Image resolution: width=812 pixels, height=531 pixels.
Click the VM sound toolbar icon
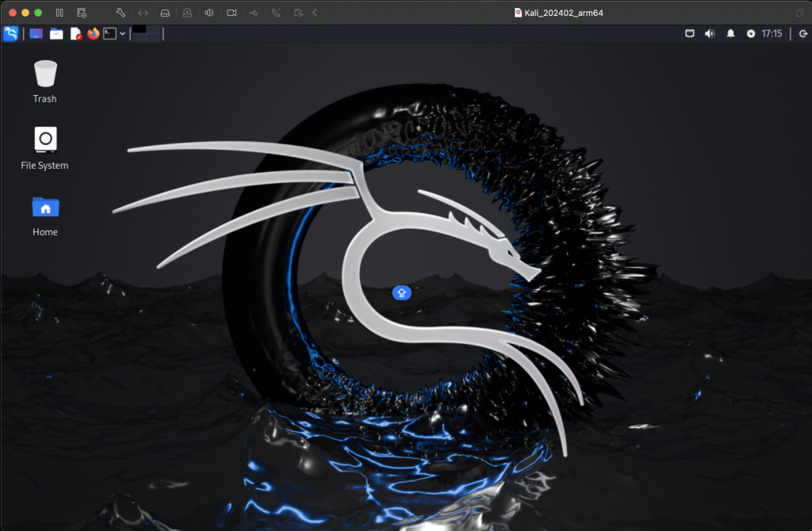point(209,13)
